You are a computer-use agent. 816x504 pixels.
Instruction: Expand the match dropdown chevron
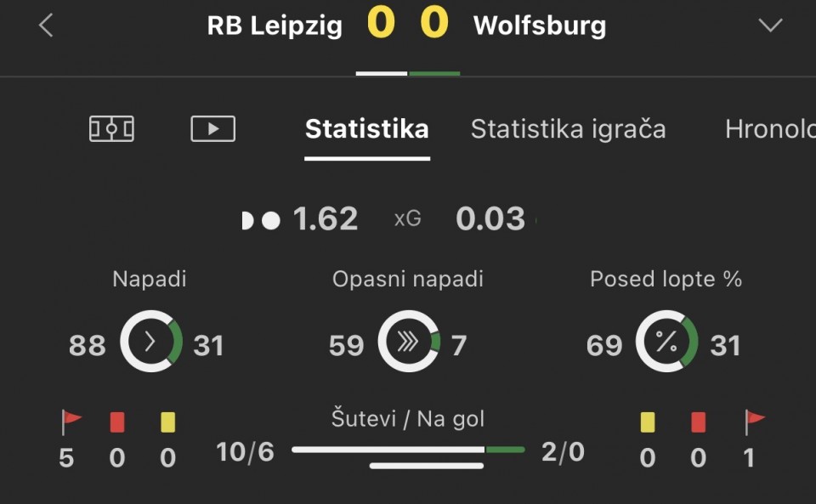[x=770, y=25]
